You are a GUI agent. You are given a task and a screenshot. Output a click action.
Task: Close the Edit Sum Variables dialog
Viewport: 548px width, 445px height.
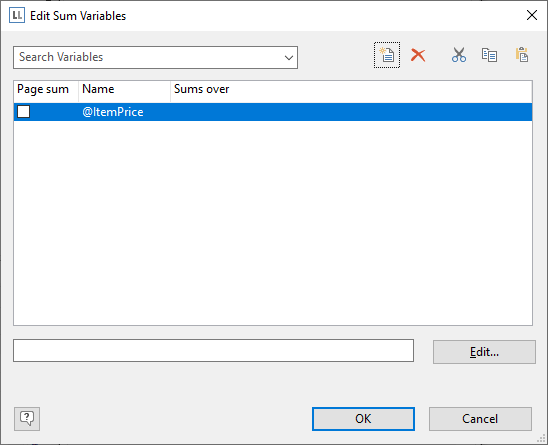point(532,15)
